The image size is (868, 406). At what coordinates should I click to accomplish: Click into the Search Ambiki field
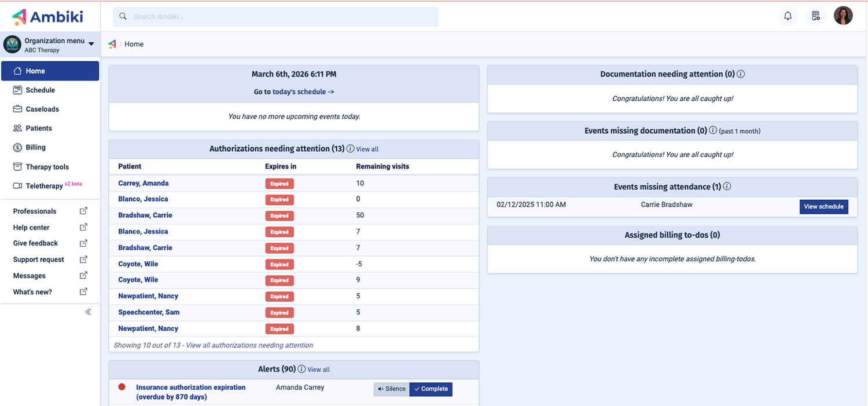pyautogui.click(x=276, y=17)
